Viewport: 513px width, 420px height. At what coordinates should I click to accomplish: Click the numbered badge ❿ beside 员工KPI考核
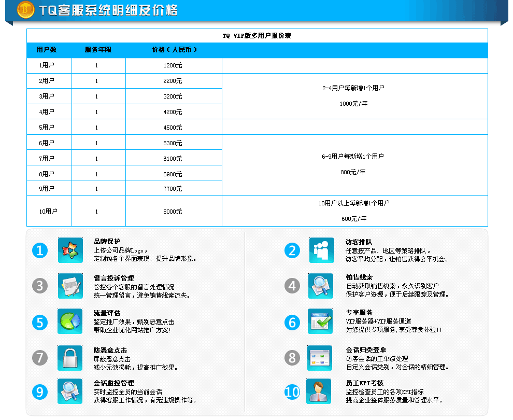[292, 393]
